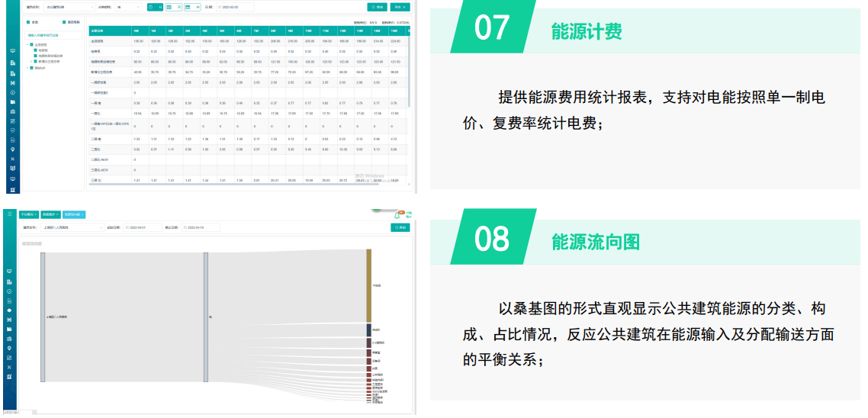Open the edit-note icon in billing screenshot sidebar
Viewport: 868px width, 418px height.
point(13,121)
